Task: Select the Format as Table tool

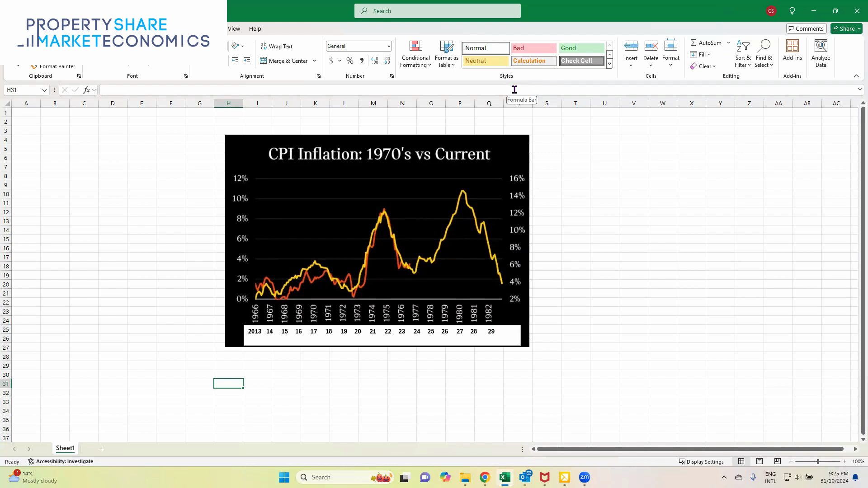Action: (x=446, y=53)
